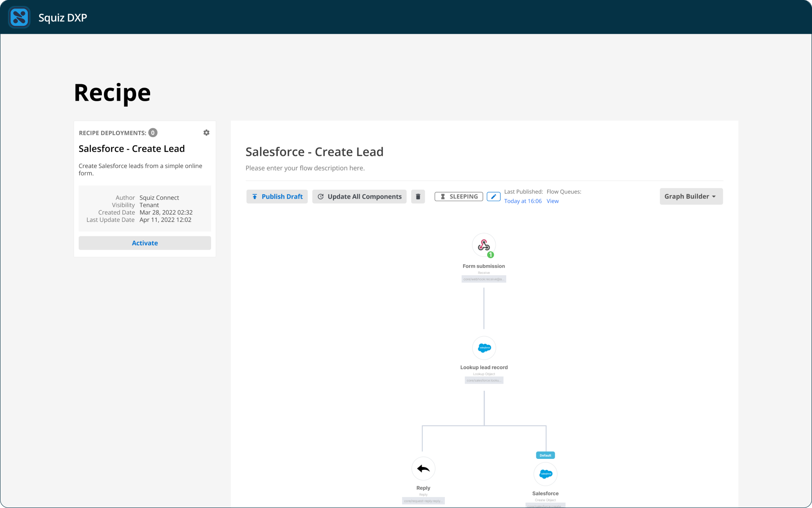Click author value Squiz Connect
The height and width of the screenshot is (508, 812).
pyautogui.click(x=159, y=198)
